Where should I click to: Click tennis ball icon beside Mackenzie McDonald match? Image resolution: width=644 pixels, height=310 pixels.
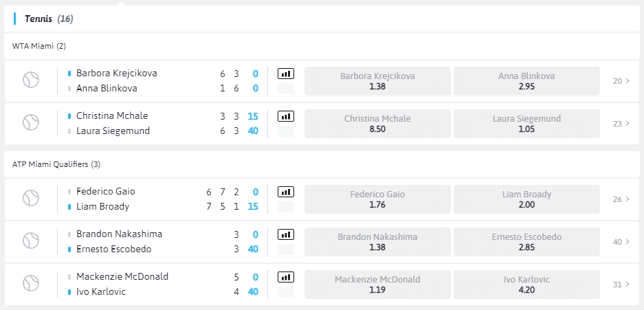[31, 284]
